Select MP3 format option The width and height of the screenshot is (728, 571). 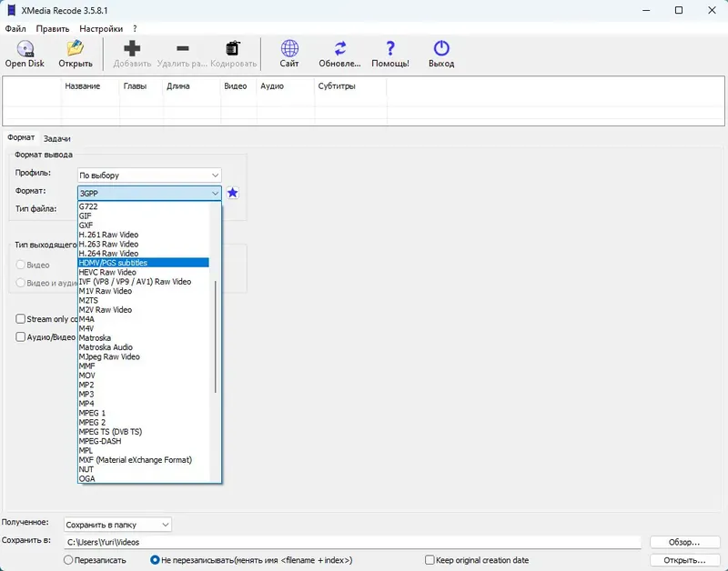144,395
